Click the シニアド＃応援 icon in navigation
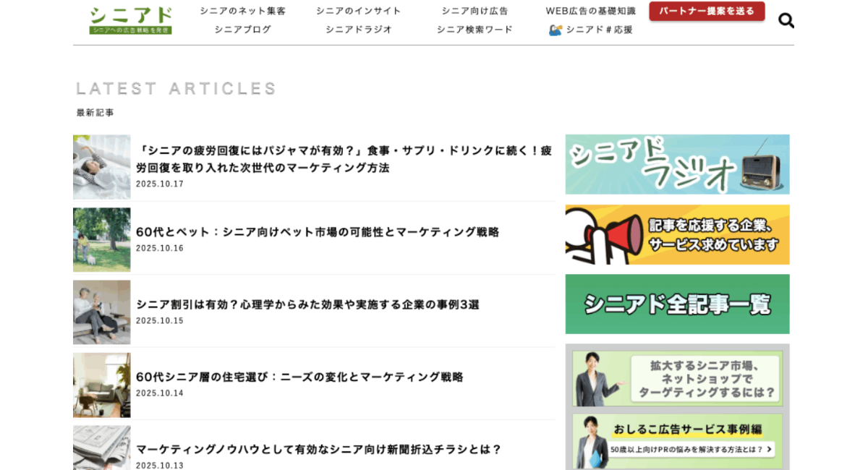 pos(556,30)
